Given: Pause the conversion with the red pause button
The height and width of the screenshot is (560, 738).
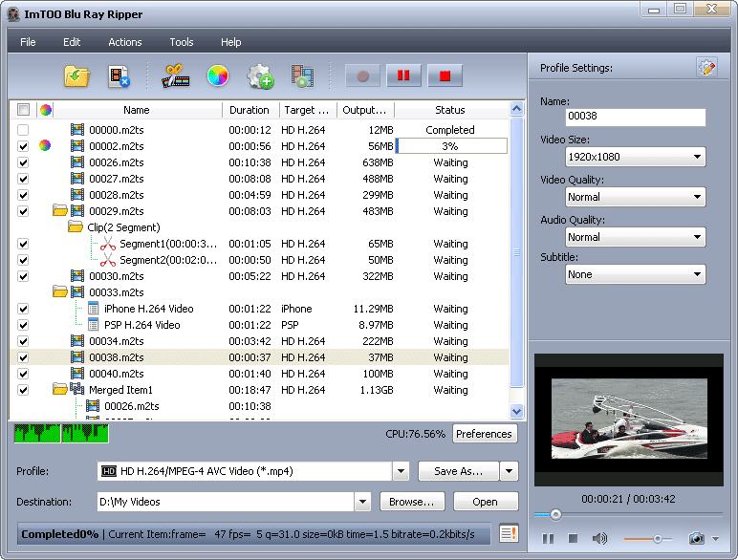Looking at the screenshot, I should pyautogui.click(x=404, y=76).
